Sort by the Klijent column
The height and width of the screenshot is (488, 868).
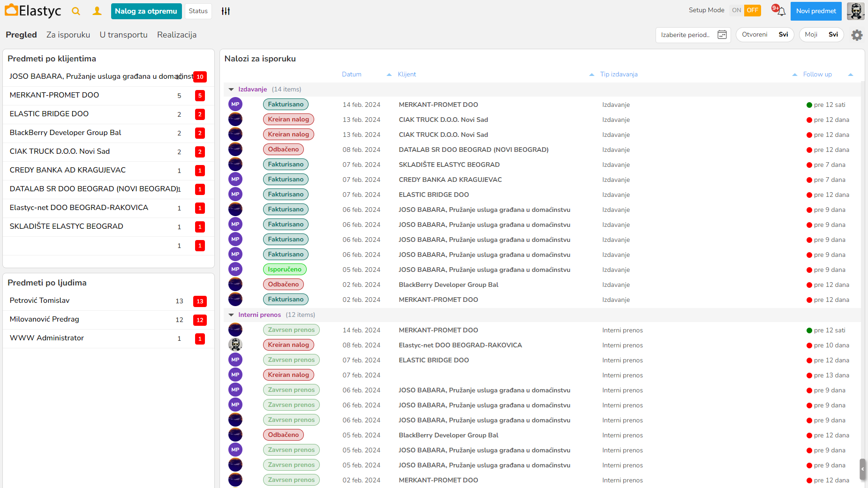click(407, 74)
